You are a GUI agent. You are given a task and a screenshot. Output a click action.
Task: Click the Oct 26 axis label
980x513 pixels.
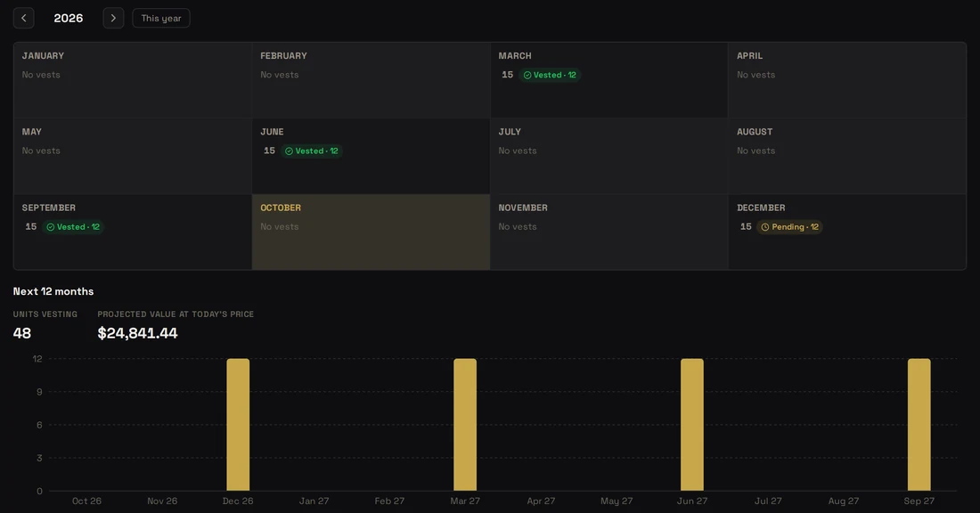(x=87, y=501)
